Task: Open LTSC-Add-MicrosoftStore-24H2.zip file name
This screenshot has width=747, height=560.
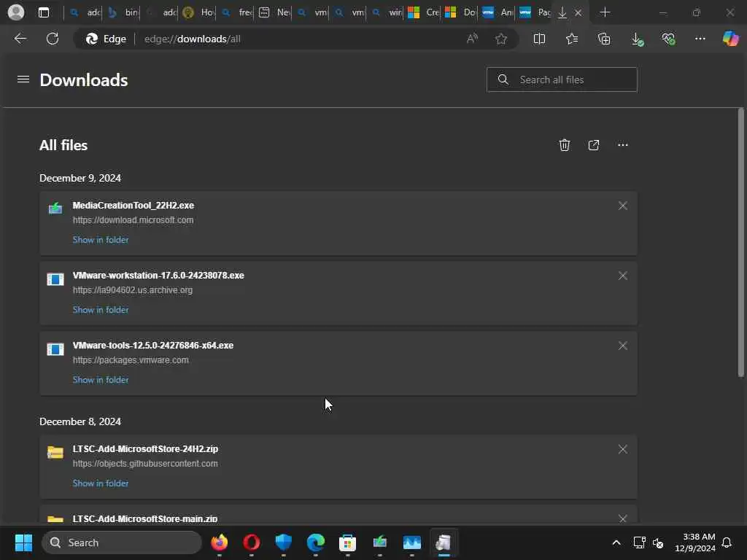Action: (145, 448)
